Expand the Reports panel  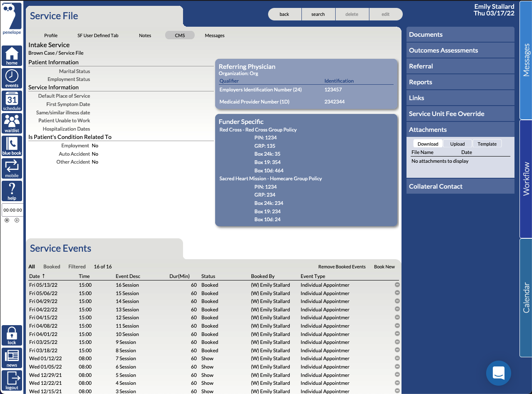(460, 82)
